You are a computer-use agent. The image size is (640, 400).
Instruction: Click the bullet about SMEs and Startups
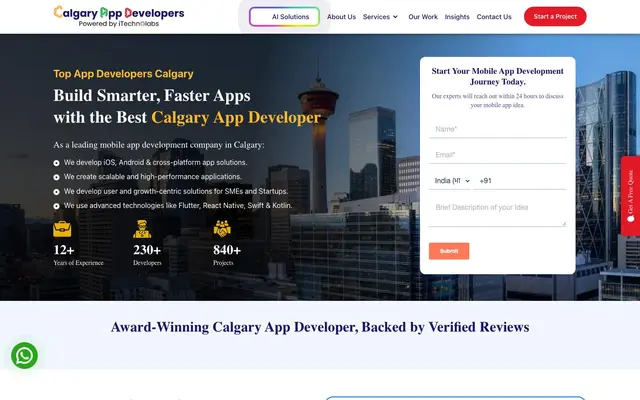point(176,191)
